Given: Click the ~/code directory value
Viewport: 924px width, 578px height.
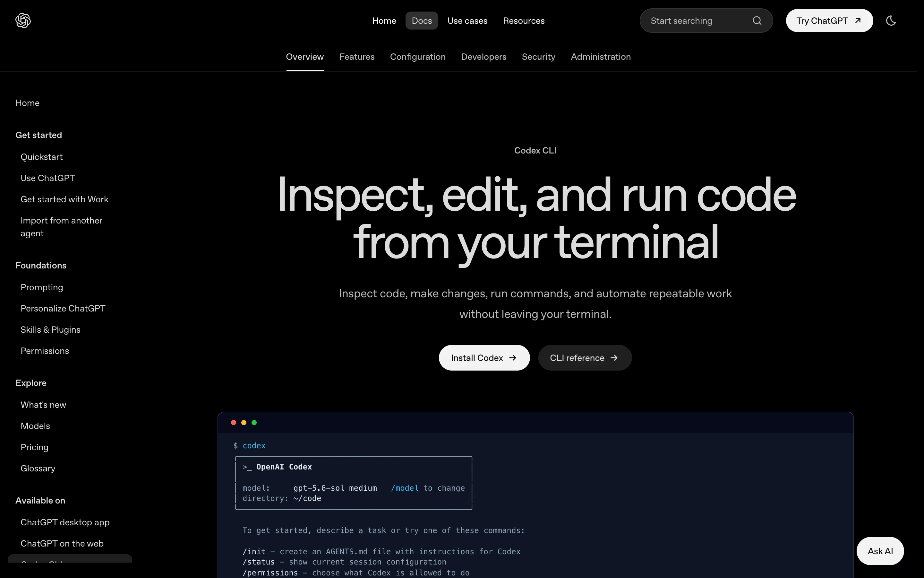Looking at the screenshot, I should pyautogui.click(x=307, y=498).
